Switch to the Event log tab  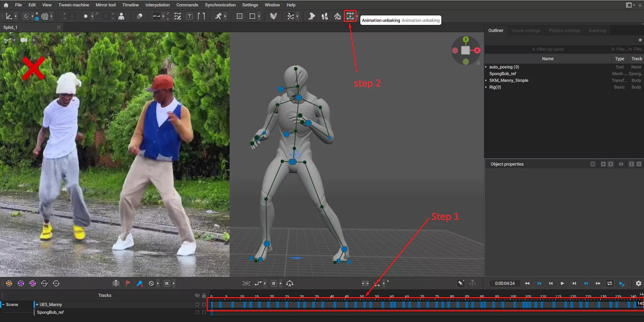coord(597,31)
